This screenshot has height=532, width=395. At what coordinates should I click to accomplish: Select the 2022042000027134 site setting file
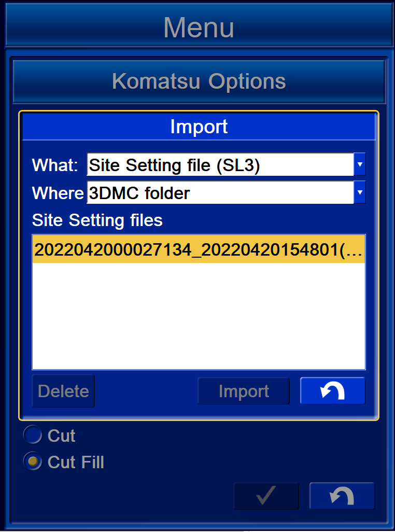tap(199, 249)
